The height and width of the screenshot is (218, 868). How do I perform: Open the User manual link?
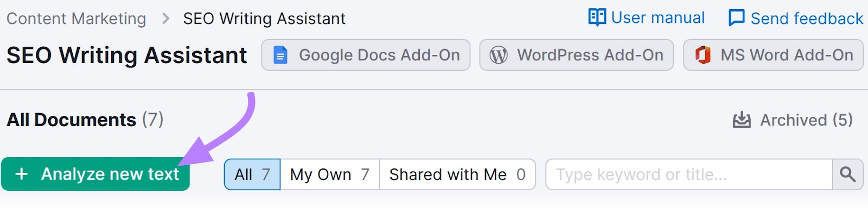658,18
